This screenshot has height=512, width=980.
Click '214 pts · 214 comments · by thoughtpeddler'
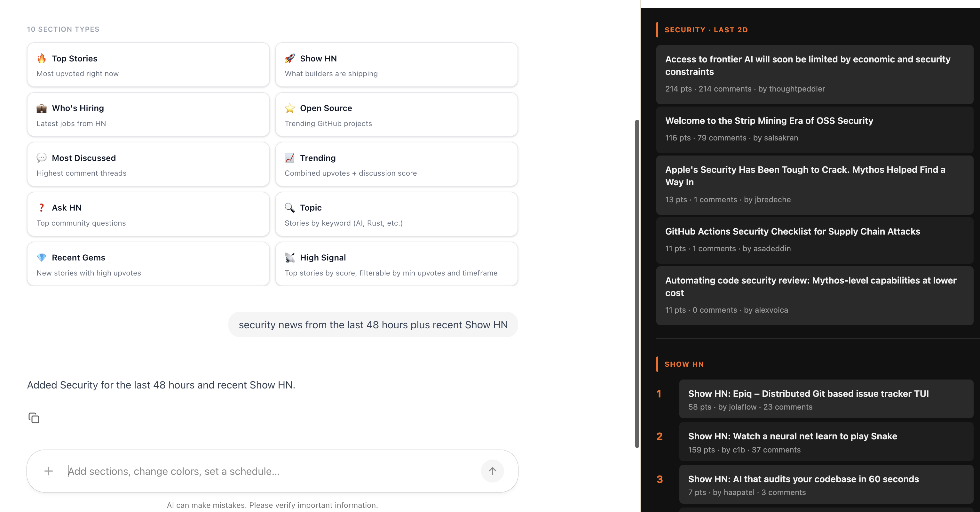pos(745,89)
